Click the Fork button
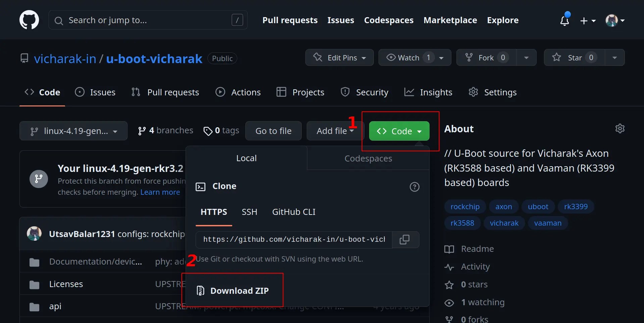Viewport: 644px width, 323px height. click(486, 57)
